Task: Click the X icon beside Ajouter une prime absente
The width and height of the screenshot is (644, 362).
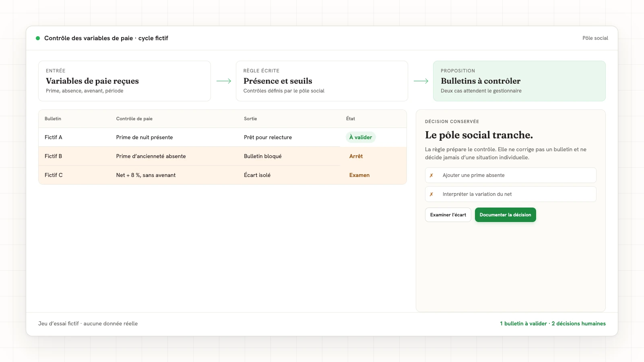Action: pos(431,175)
